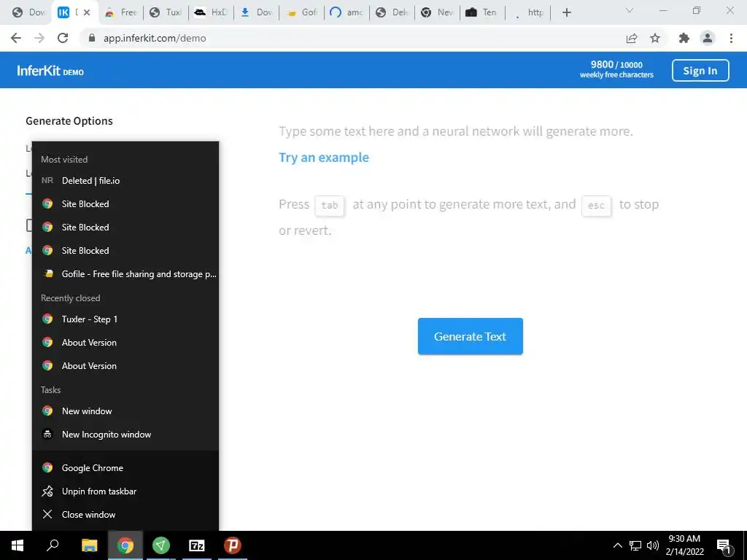Launch Google Chrome from the jump list

point(125,468)
